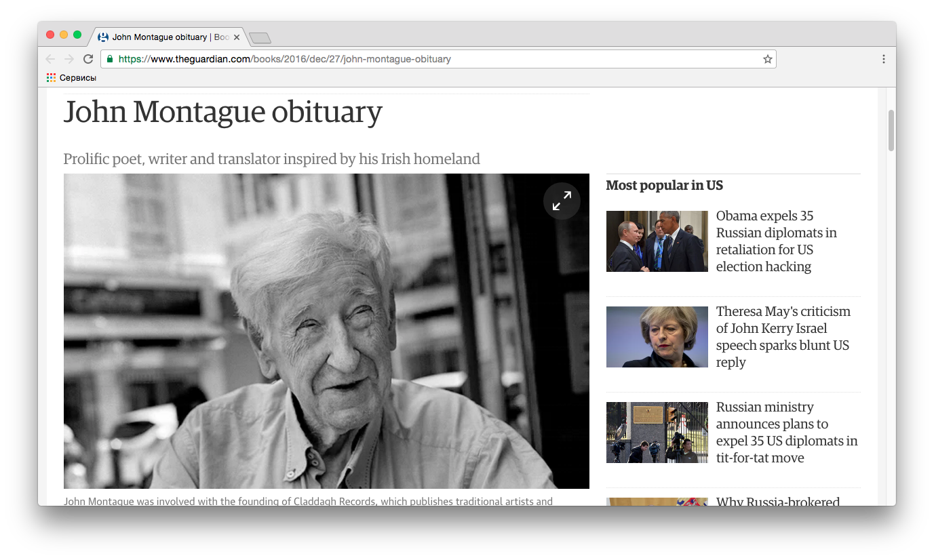Open Chrome three-dot menu
This screenshot has width=934, height=560.
tap(883, 59)
